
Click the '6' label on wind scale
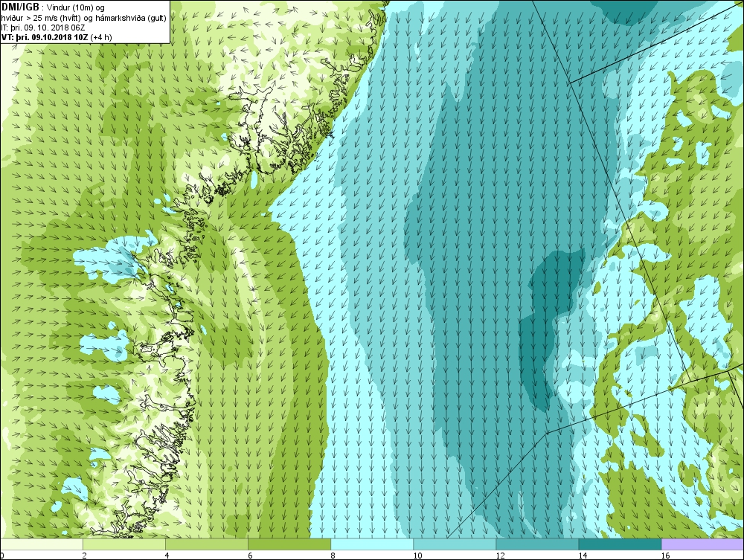(250, 556)
